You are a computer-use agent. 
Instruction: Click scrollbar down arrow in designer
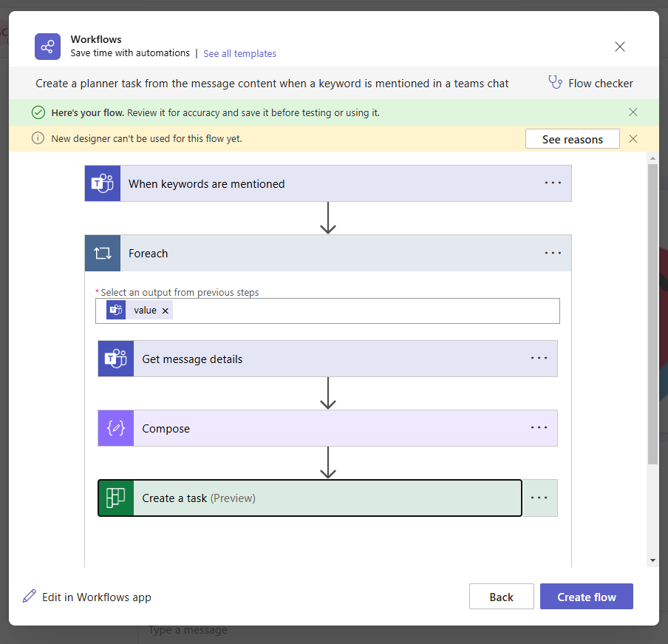(652, 560)
